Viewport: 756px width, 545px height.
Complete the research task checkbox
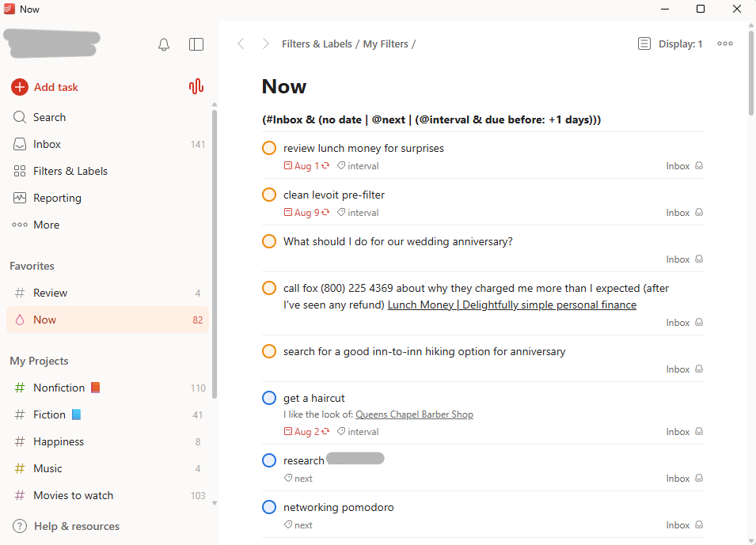click(x=269, y=460)
